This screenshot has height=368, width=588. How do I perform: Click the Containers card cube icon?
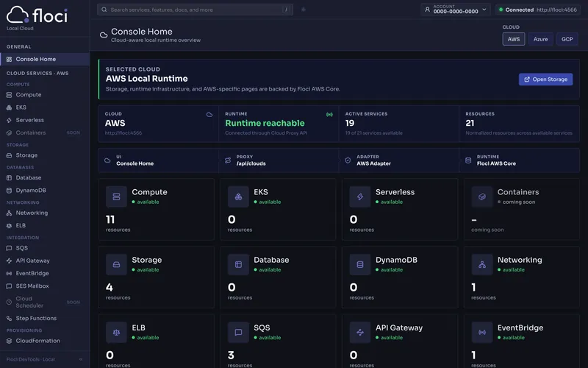click(482, 197)
